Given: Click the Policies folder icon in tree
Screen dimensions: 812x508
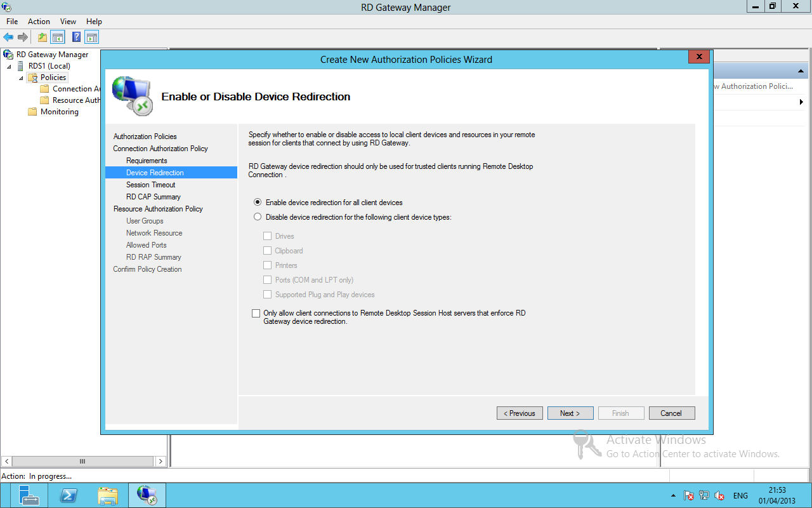Looking at the screenshot, I should [x=32, y=77].
